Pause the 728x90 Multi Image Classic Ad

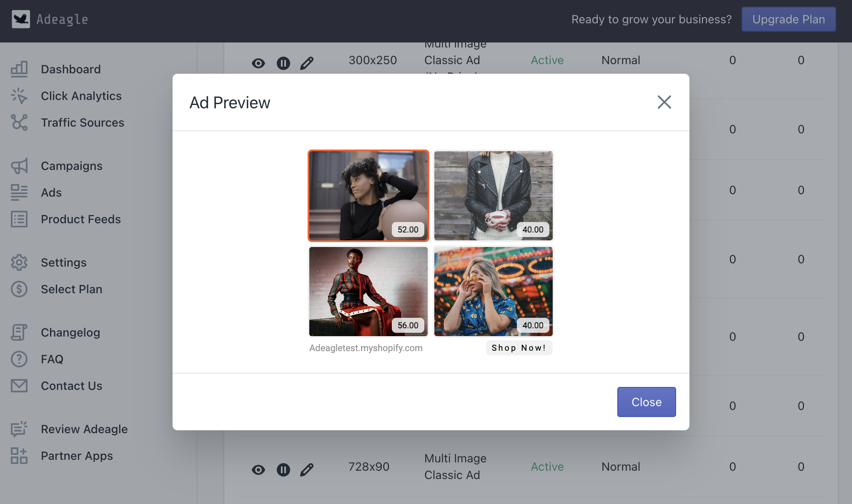(x=283, y=469)
